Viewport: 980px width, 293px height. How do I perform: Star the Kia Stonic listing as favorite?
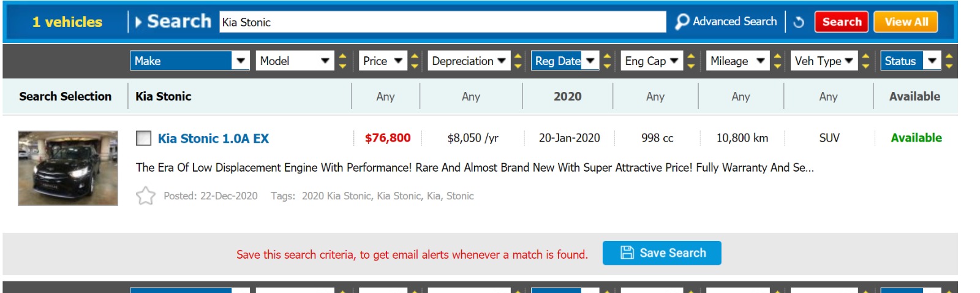(146, 196)
